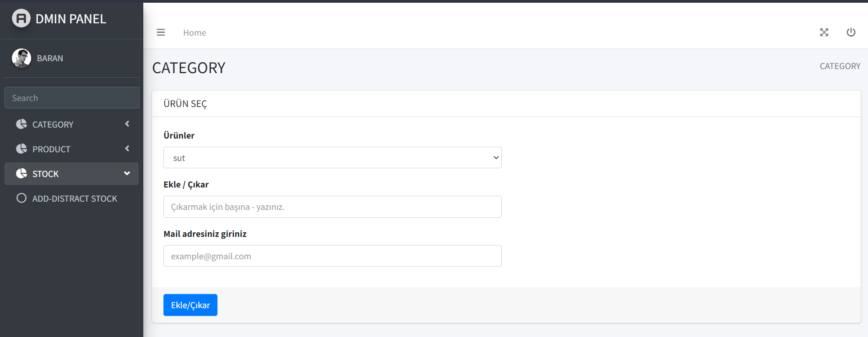Click the CATEGORY breadcrumb at top right
868x337 pixels.
[840, 66]
